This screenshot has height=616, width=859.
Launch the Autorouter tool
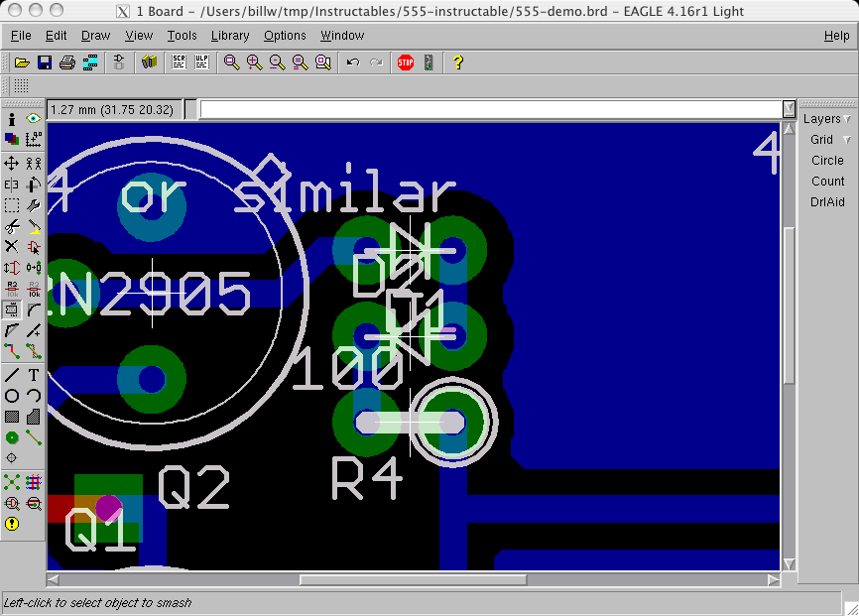(x=34, y=482)
